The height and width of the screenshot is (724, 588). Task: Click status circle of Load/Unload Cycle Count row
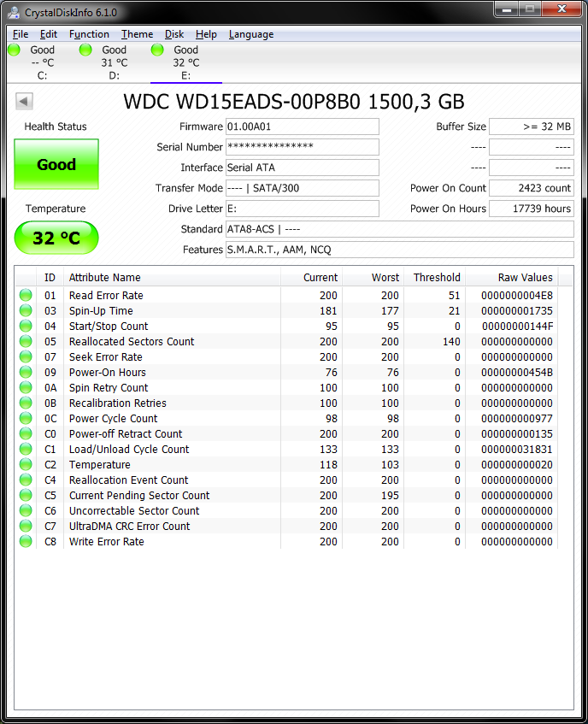click(26, 449)
